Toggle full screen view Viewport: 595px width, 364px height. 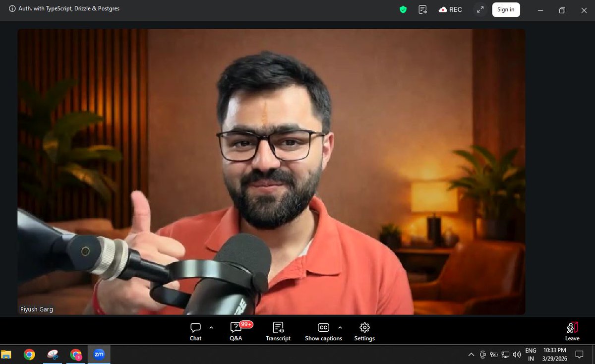click(x=480, y=9)
